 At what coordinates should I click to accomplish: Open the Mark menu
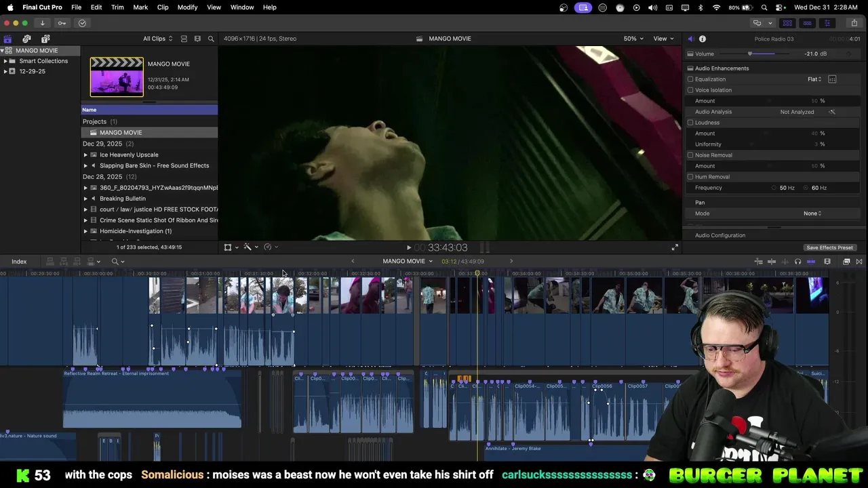click(140, 7)
